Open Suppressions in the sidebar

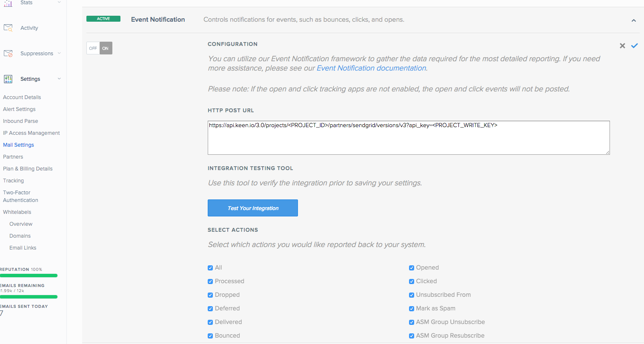pos(37,54)
